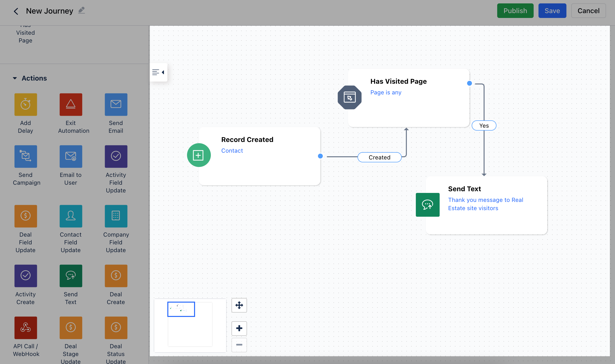Pick the Send Campaign action icon
This screenshot has height=364, width=615.
[26, 157]
